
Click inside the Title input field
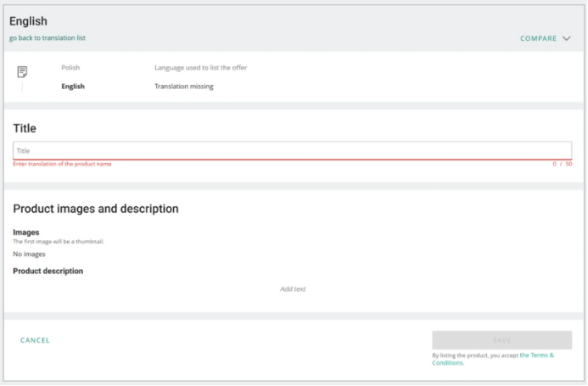coord(292,150)
